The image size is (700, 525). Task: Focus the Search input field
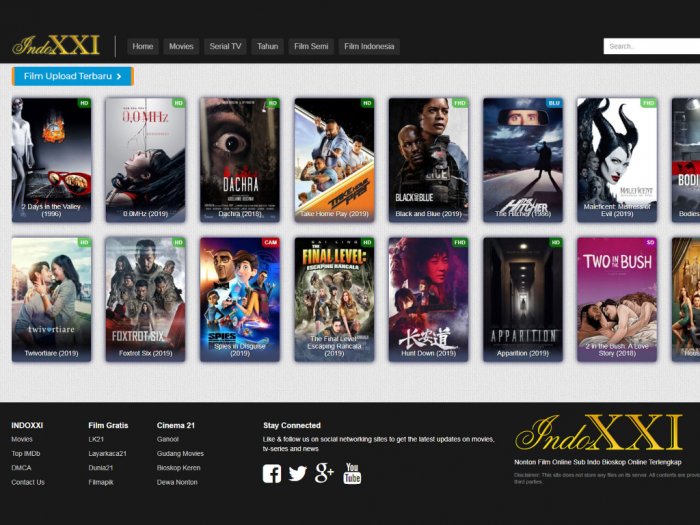pyautogui.click(x=652, y=46)
